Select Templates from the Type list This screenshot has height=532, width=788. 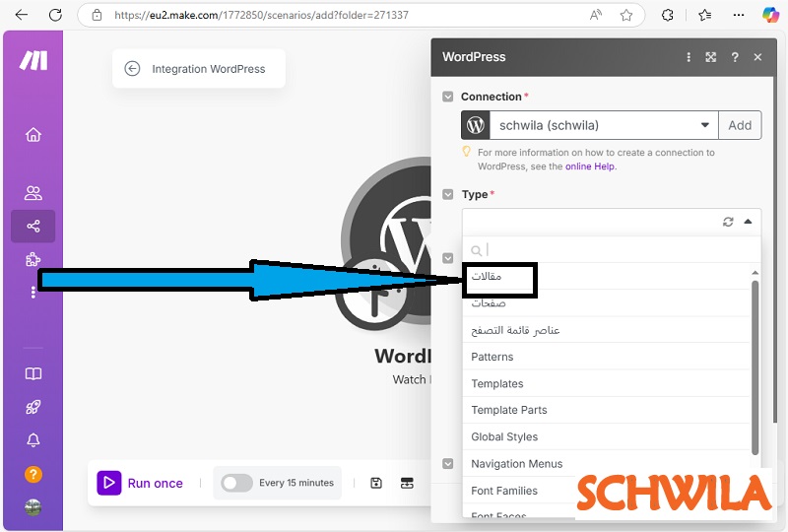[x=606, y=383]
